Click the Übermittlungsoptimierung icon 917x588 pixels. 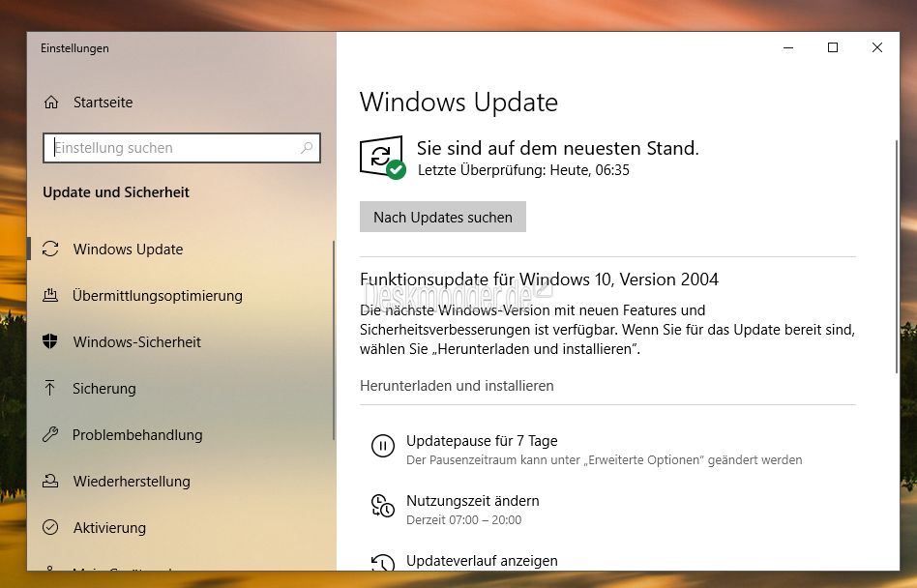[50, 295]
